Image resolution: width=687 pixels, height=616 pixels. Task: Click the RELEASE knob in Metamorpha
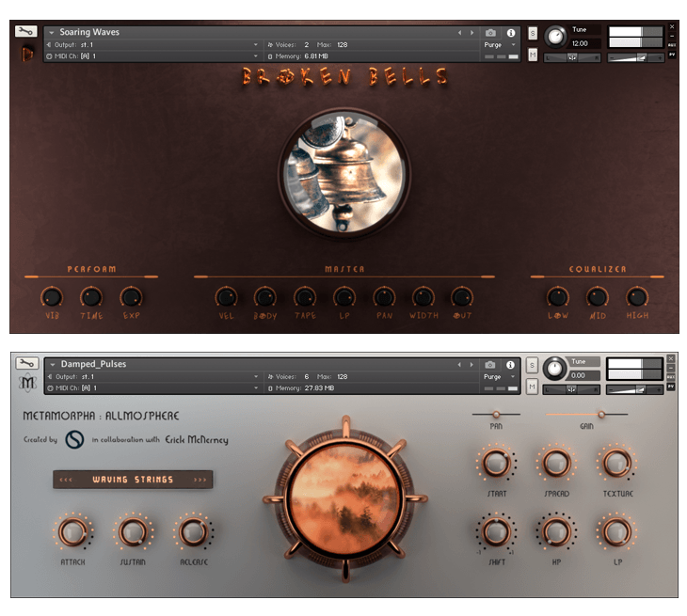click(x=193, y=531)
